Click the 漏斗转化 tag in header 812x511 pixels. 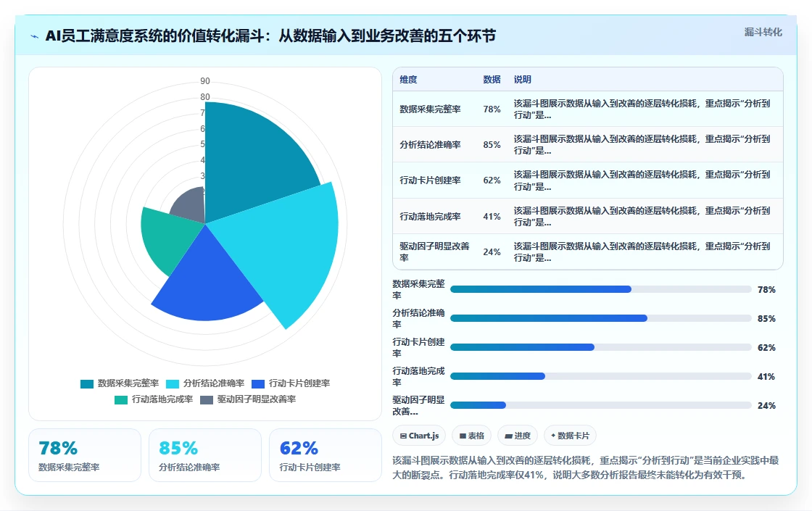763,32
